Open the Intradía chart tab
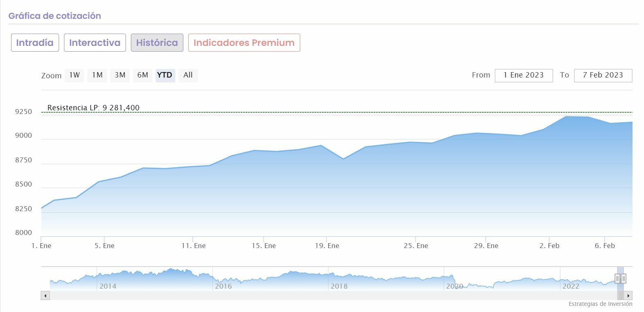Image resolution: width=644 pixels, height=312 pixels. click(35, 43)
